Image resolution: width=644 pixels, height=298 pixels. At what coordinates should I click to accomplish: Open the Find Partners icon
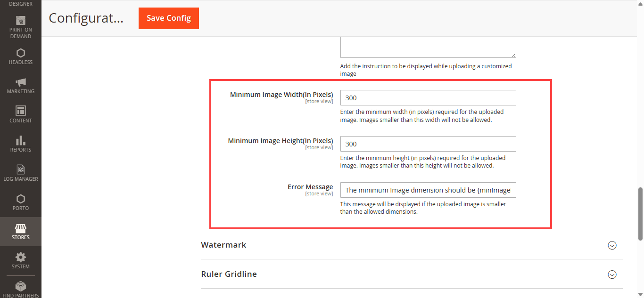pyautogui.click(x=21, y=286)
